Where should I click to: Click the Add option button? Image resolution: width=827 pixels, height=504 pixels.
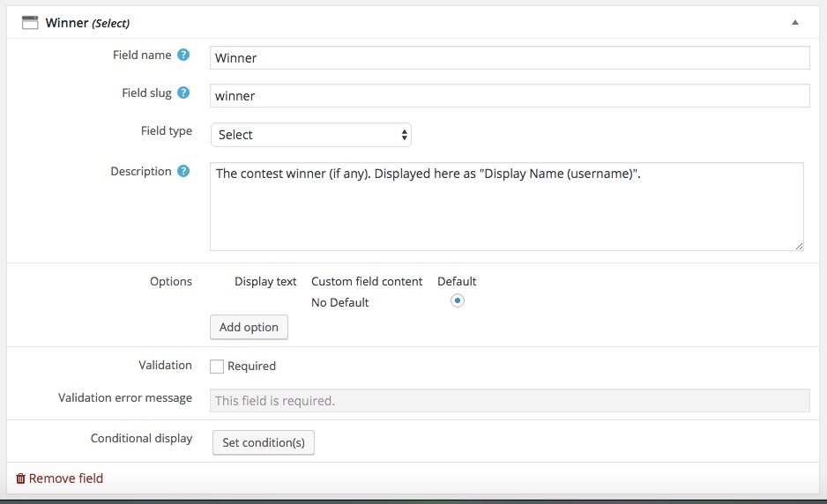pyautogui.click(x=249, y=328)
